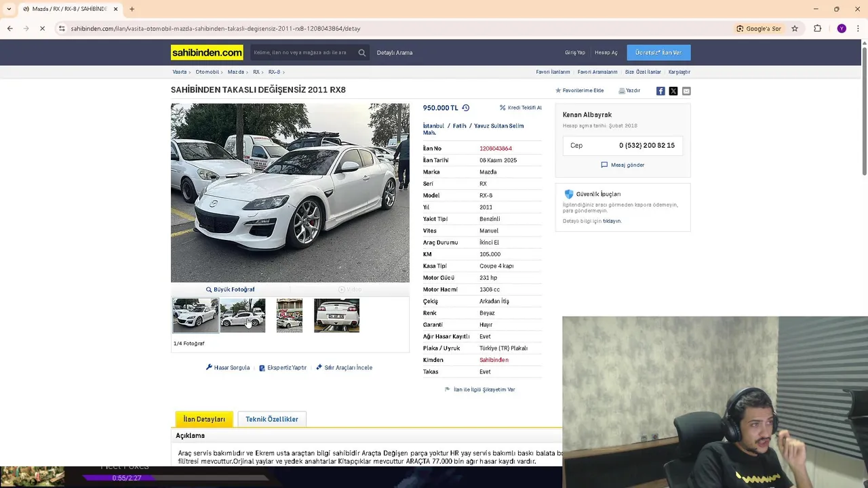Click the Fatih district link
The width and height of the screenshot is (868, 488).
[460, 126]
